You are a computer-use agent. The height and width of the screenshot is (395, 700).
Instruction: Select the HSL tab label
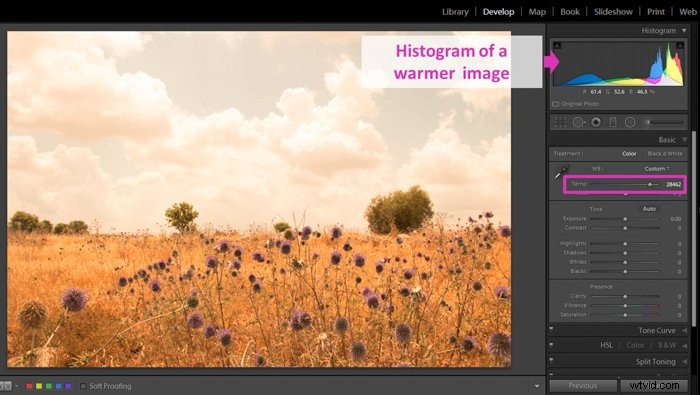coord(606,345)
